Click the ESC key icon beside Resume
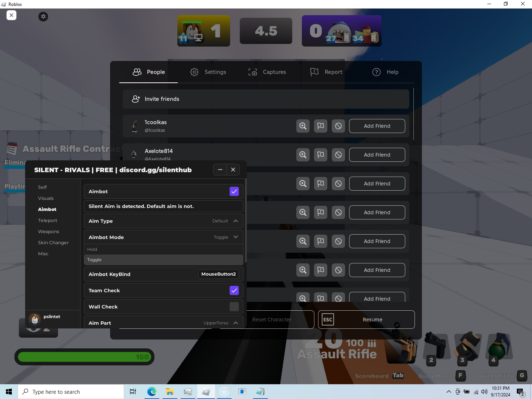The image size is (532, 399). click(328, 320)
